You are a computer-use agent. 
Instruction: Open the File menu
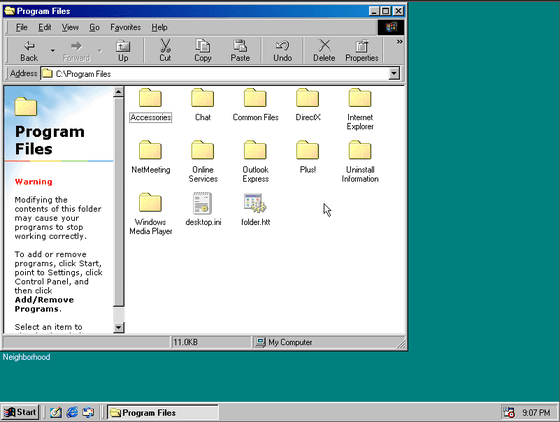(21, 27)
